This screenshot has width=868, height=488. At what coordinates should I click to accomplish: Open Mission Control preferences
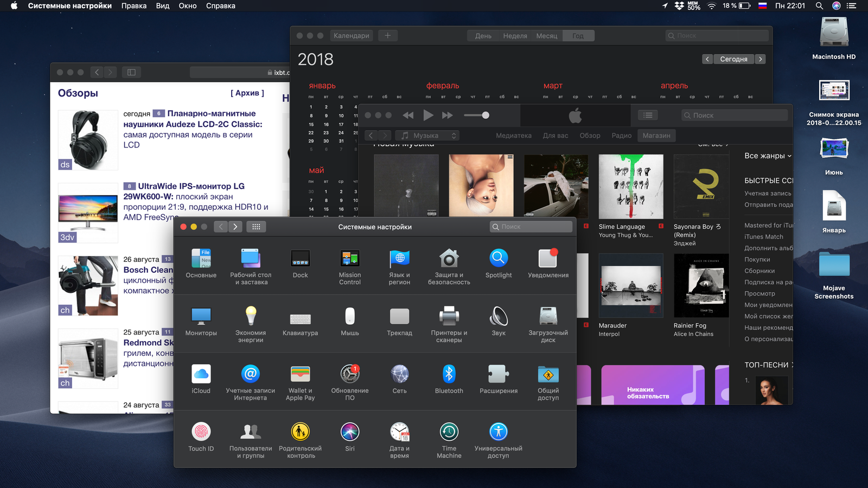(x=349, y=267)
